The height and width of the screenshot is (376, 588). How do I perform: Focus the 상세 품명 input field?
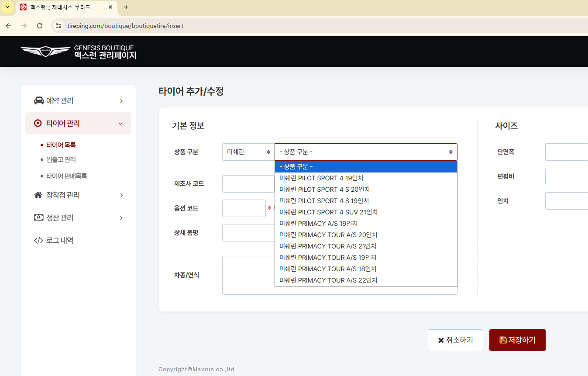click(x=248, y=233)
